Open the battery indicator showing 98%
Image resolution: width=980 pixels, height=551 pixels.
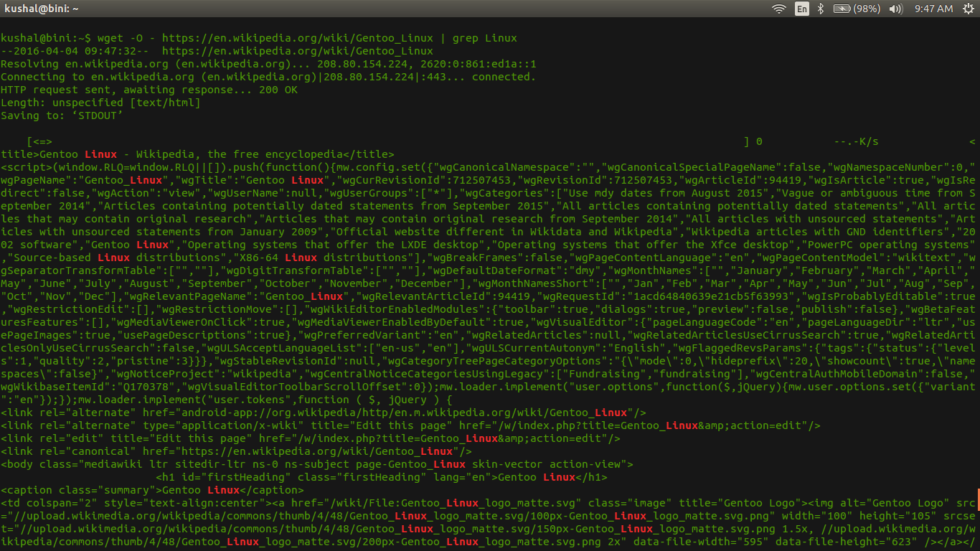(x=857, y=9)
